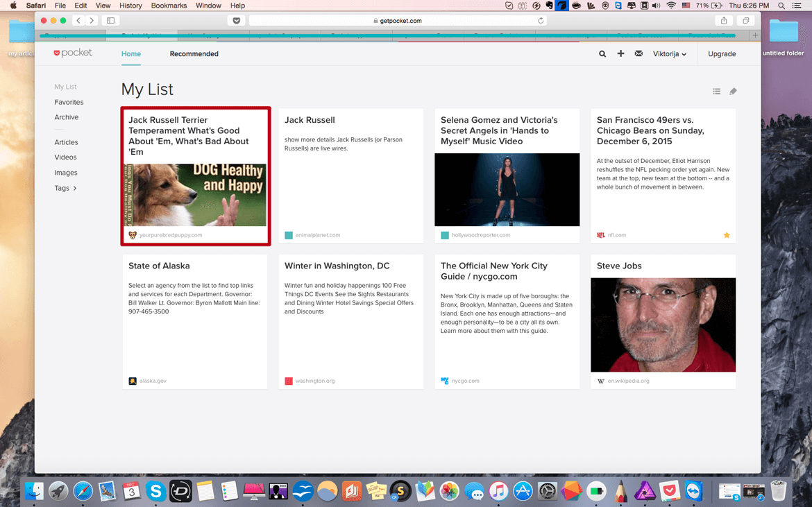Filter the list by Images
This screenshot has width=812, height=507.
[66, 173]
